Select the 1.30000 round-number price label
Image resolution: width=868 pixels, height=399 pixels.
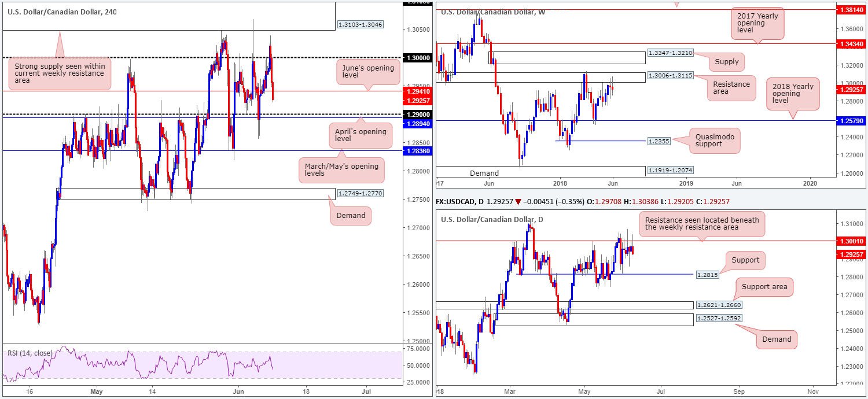[x=418, y=58]
